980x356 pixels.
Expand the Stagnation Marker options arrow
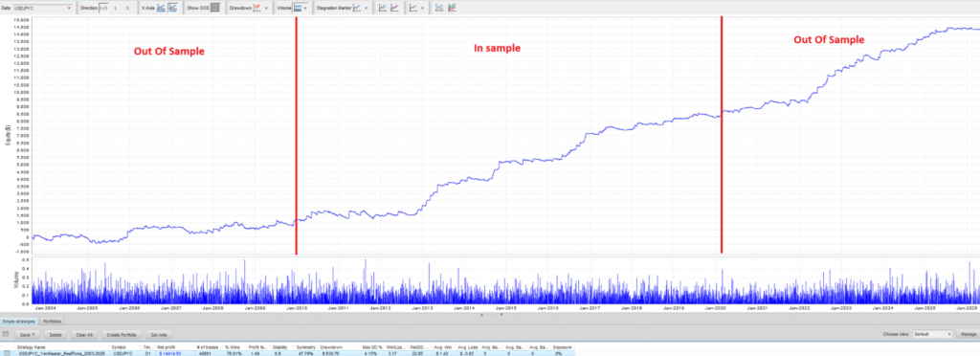[x=366, y=8]
